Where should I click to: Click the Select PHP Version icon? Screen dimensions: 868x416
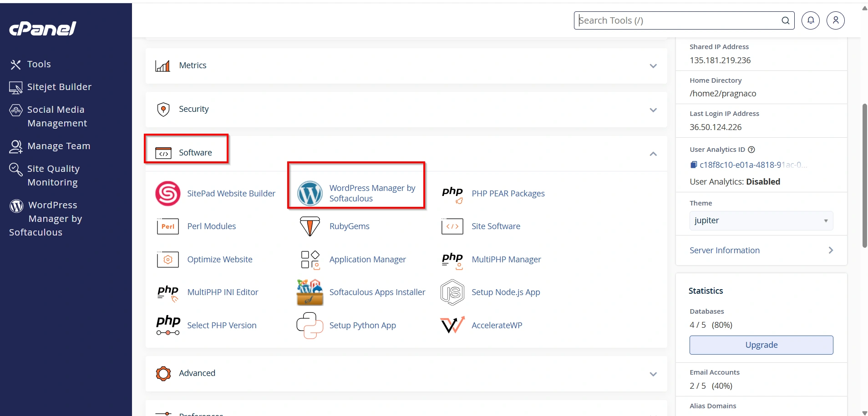(x=168, y=326)
